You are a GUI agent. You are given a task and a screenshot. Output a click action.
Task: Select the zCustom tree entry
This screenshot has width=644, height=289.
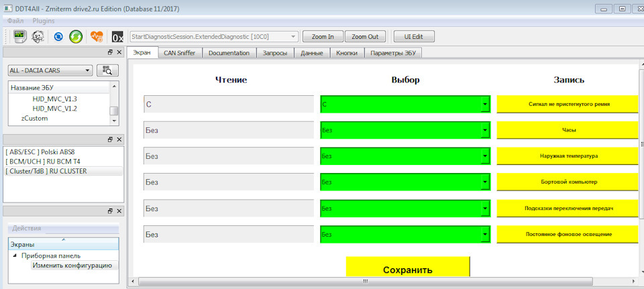click(34, 119)
